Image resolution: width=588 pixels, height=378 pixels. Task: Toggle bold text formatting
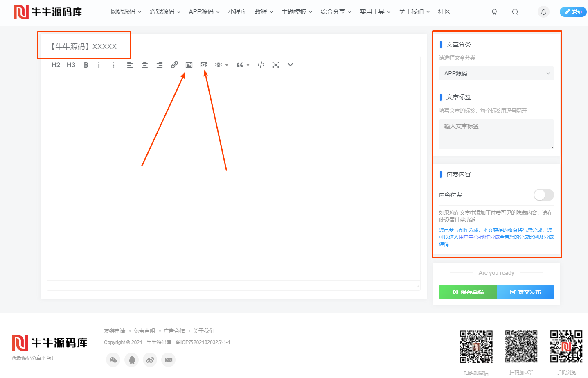pyautogui.click(x=86, y=65)
